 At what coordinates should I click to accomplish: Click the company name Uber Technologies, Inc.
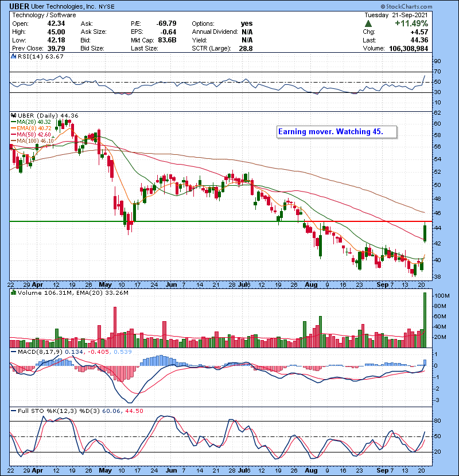(64, 6)
